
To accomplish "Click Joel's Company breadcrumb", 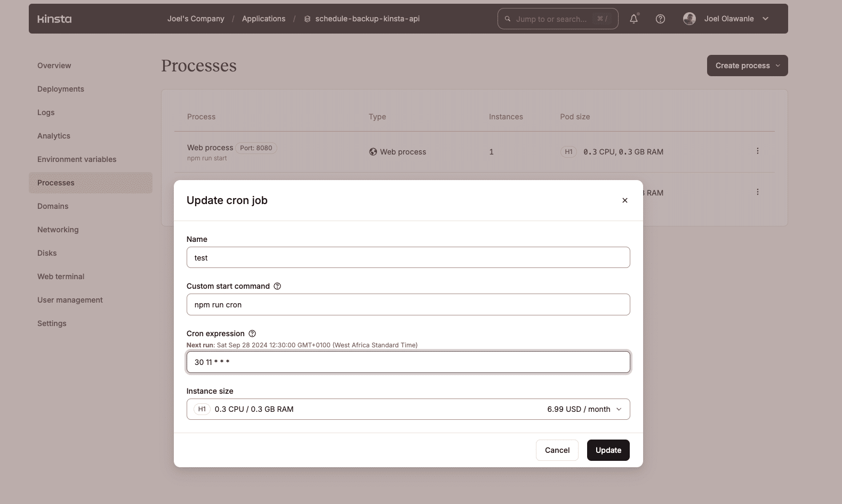I will pos(196,19).
